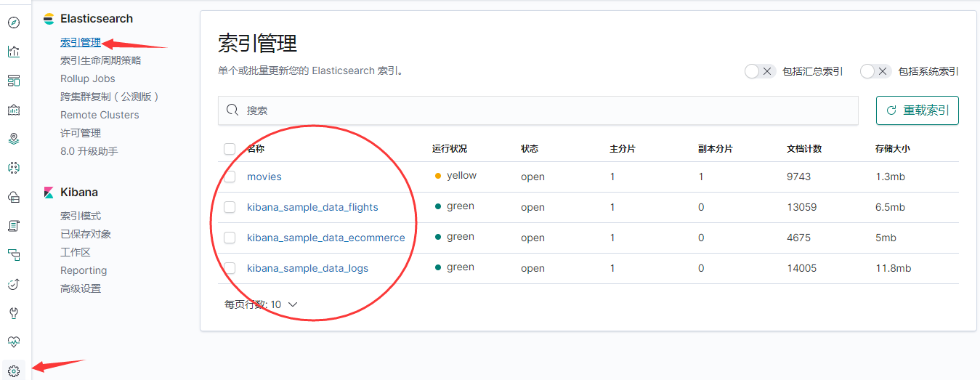This screenshot has height=380, width=980.
Task: Select Rollup Jobs in the side menu
Action: pyautogui.click(x=88, y=78)
